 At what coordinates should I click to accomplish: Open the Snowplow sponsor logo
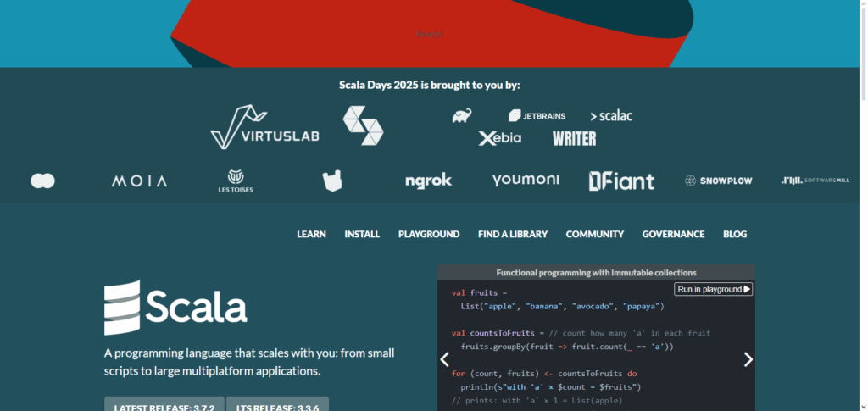[x=719, y=181]
